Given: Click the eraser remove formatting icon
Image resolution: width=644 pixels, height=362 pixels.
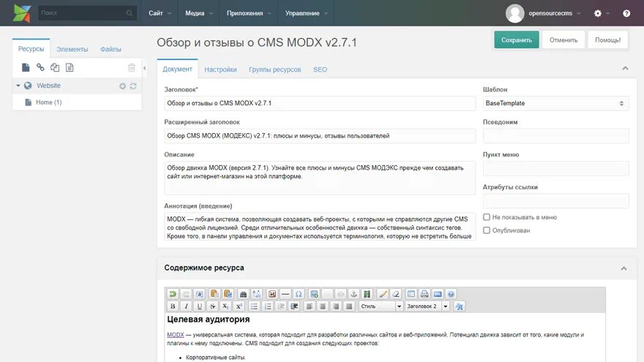Looking at the screenshot, I should tap(396, 294).
